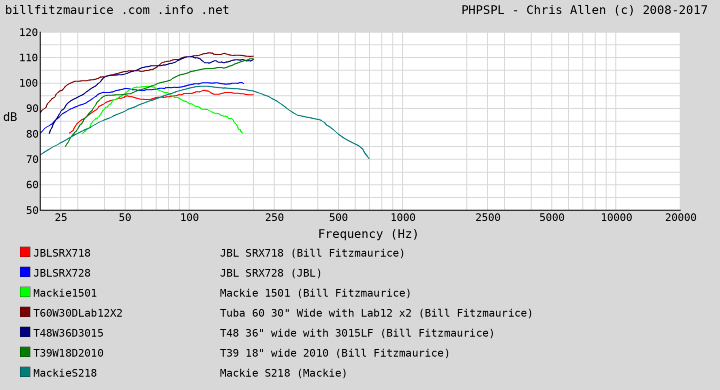Click the Frequency (Hz) axis title
Viewport: 720px width, 390px height.
[368, 234]
